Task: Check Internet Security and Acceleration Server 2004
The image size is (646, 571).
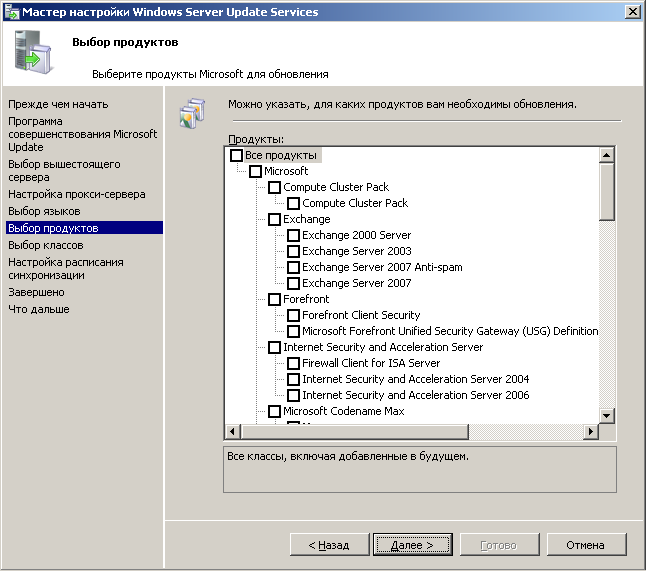Action: pos(293,379)
